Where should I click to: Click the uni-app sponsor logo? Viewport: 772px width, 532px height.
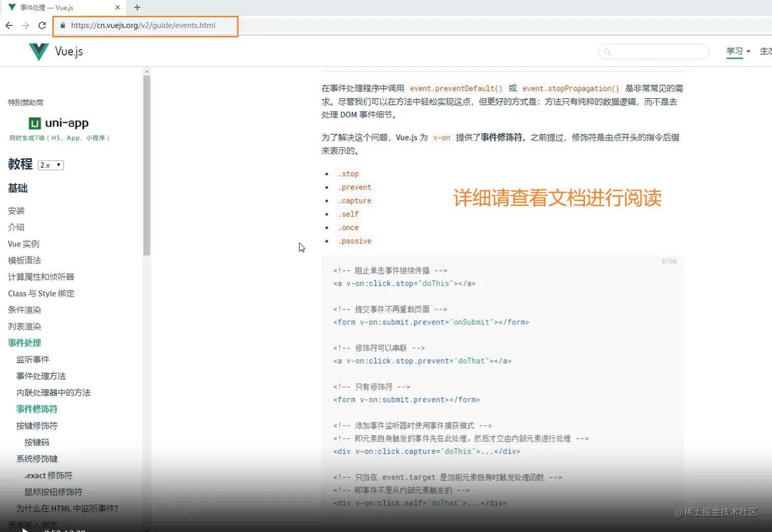(59, 123)
